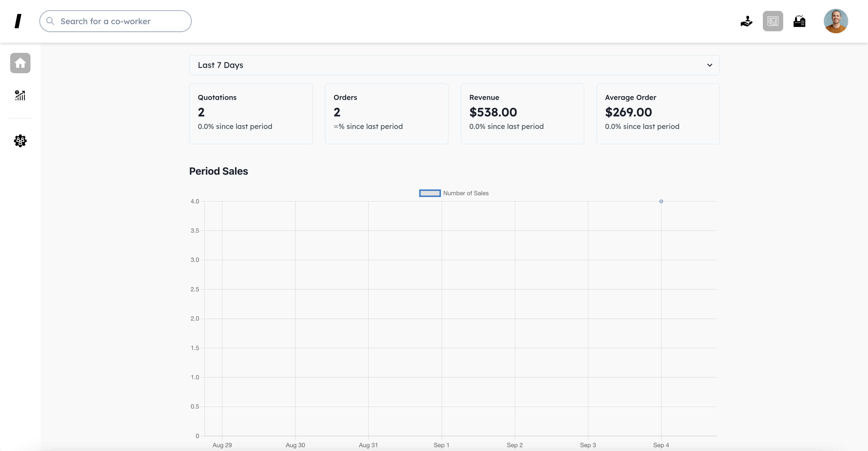The height and width of the screenshot is (451, 868).
Task: Focus the co-worker search field
Action: coord(121,21)
